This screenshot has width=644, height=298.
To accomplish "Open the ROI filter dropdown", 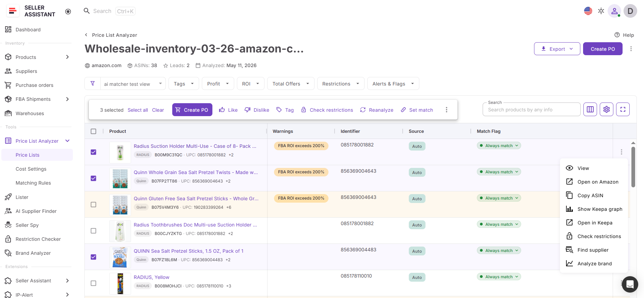I will point(251,84).
